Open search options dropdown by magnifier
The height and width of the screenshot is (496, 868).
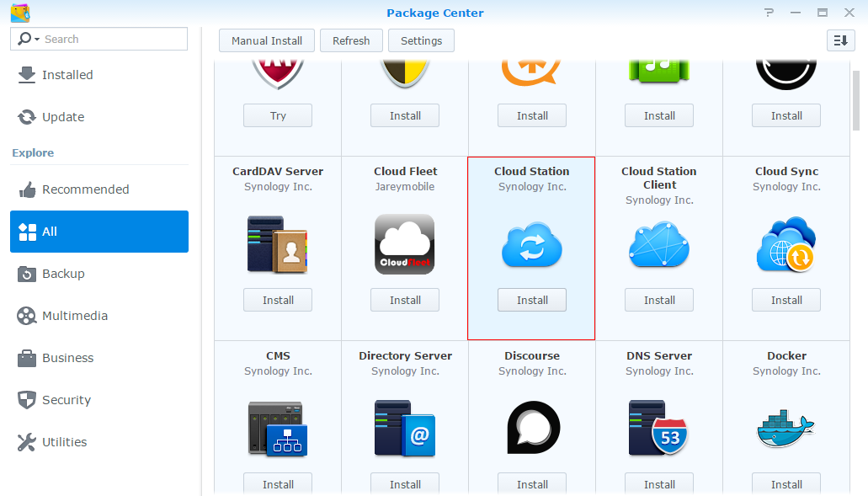click(x=29, y=40)
